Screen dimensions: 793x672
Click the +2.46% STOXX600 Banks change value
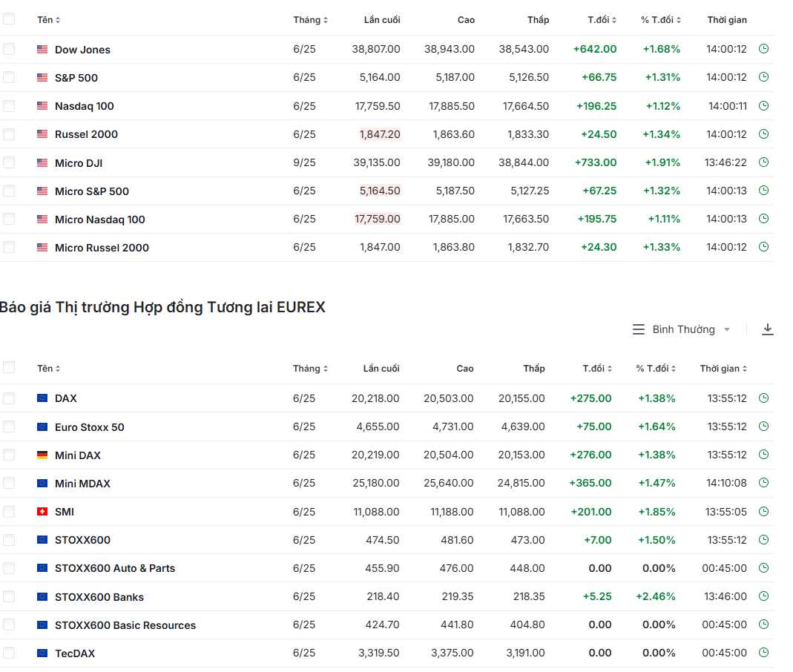point(656,596)
